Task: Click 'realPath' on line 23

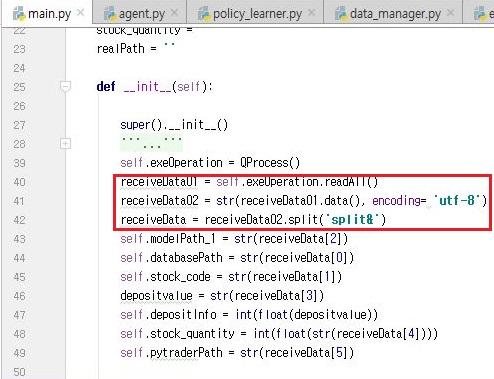Action: [120, 49]
